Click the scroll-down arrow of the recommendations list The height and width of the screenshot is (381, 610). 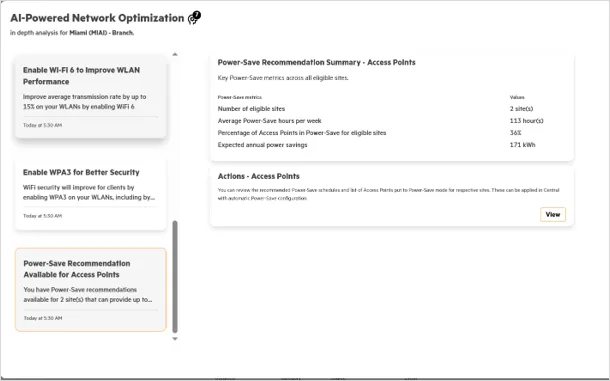click(x=175, y=339)
